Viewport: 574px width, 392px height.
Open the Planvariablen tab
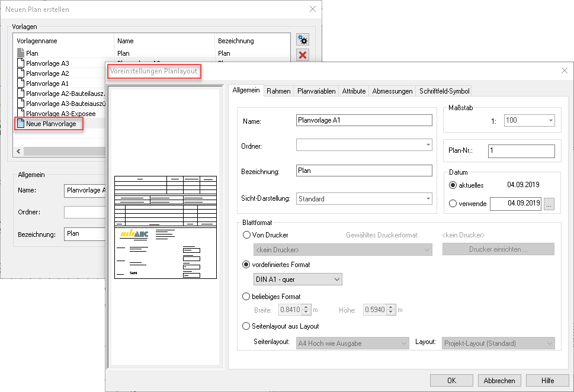click(x=316, y=91)
